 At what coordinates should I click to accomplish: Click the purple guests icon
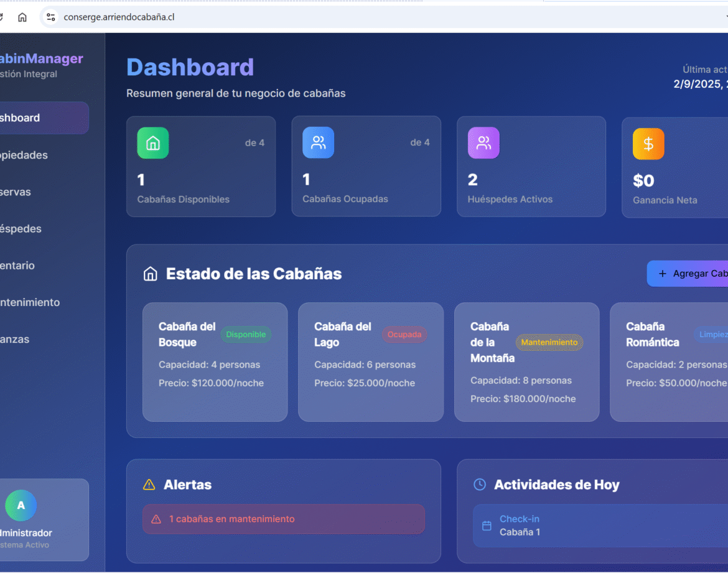click(x=483, y=143)
